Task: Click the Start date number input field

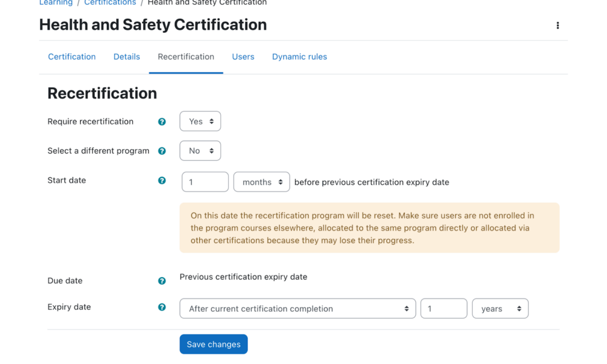Action: pyautogui.click(x=205, y=181)
